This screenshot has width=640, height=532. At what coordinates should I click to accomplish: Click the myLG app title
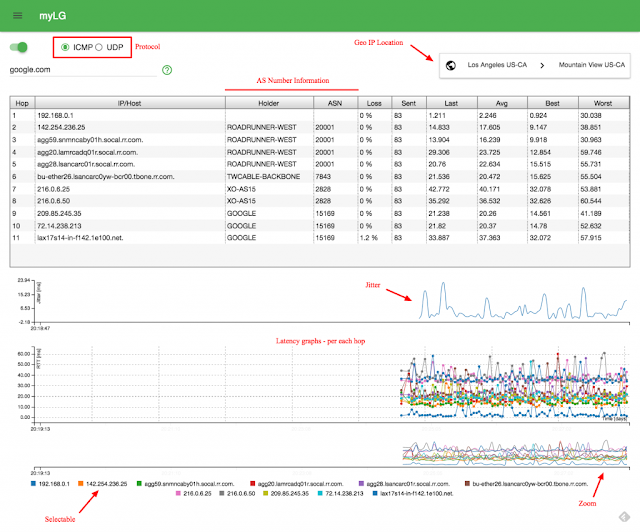click(53, 16)
